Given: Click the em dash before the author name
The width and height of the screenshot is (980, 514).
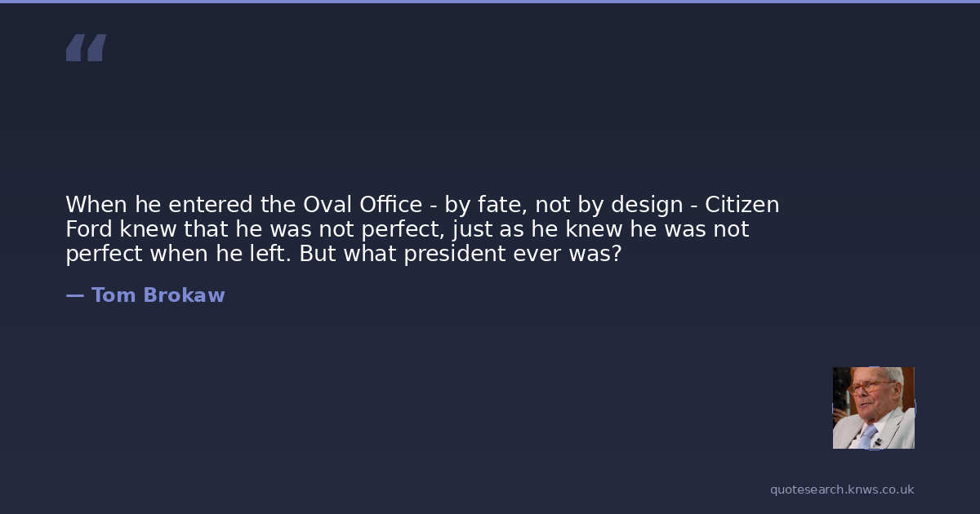Looking at the screenshot, I should (74, 295).
